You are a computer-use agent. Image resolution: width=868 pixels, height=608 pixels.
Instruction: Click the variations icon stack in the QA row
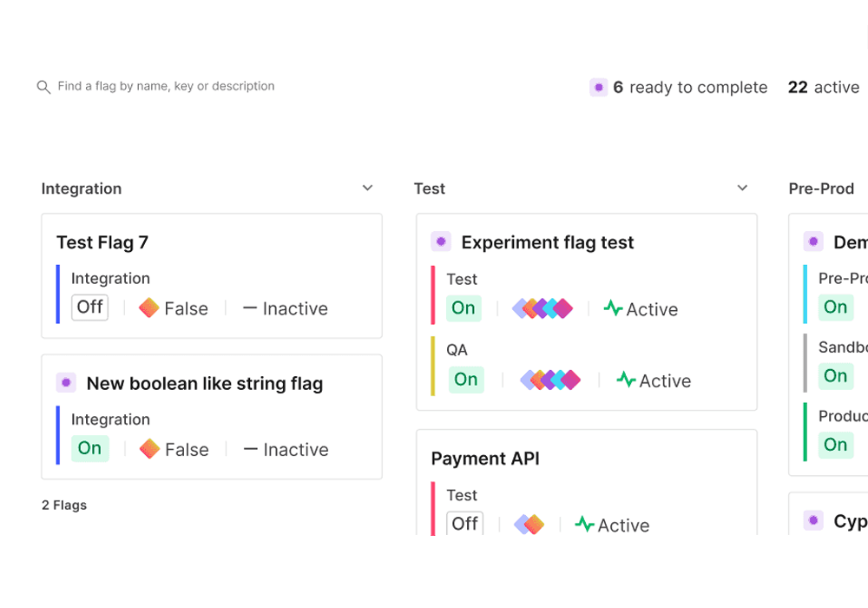click(x=550, y=380)
